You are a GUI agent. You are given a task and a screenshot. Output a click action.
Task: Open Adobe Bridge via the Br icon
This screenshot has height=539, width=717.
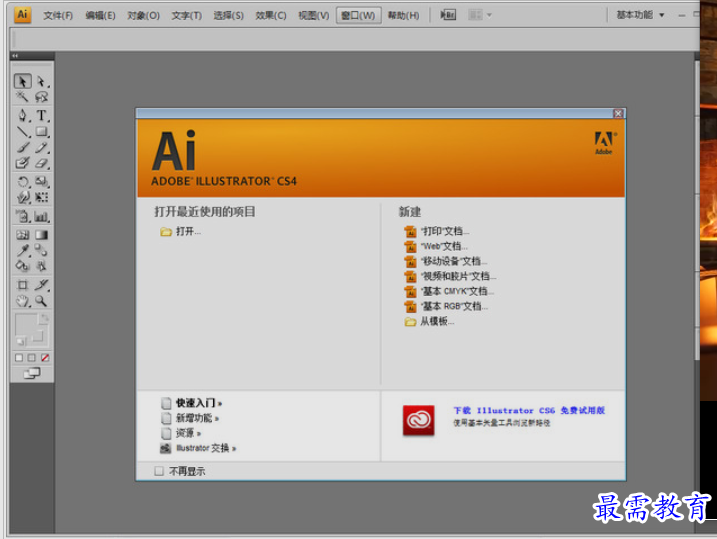[448, 15]
